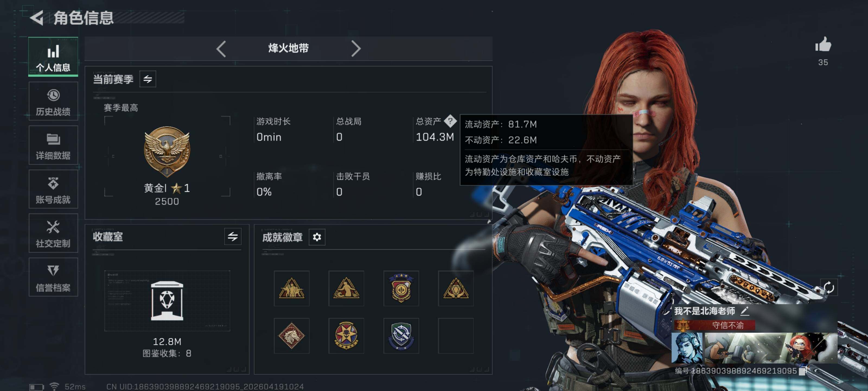868x391 pixels.
Task: Click the total assets question mark icon
Action: pyautogui.click(x=450, y=121)
